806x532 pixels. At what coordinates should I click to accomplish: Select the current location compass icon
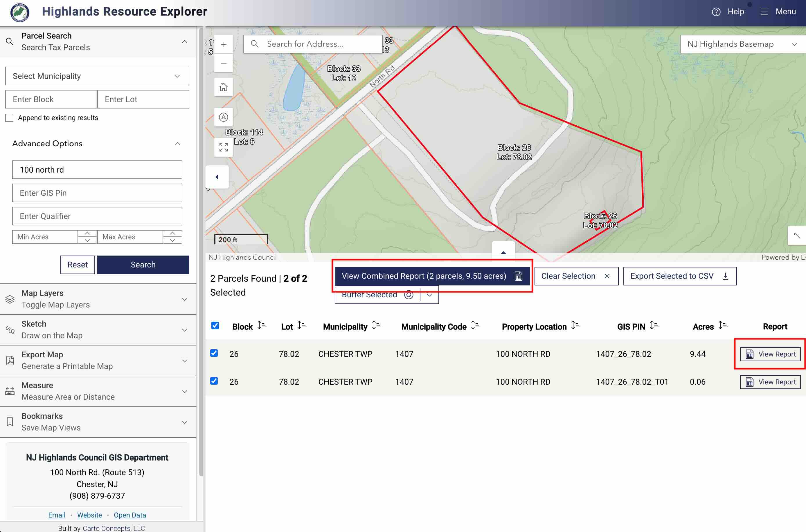223,117
